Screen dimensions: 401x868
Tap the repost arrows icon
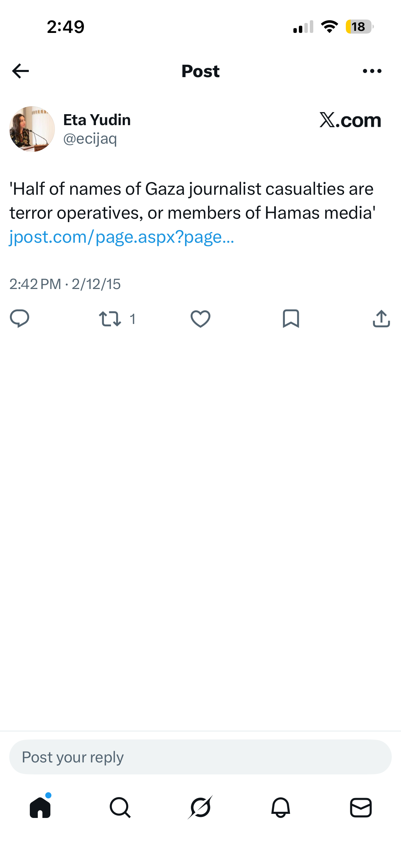point(110,319)
